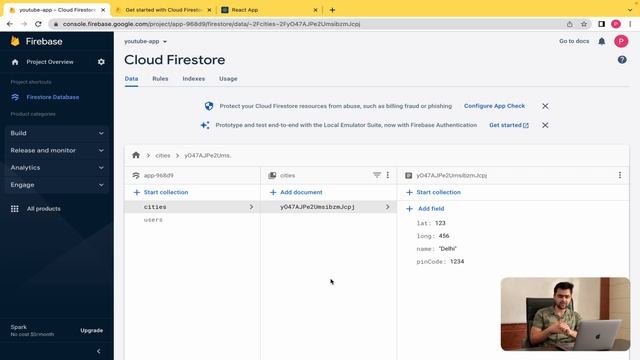Click the address bar URL
This screenshot has height=360, width=640.
[x=211, y=24]
